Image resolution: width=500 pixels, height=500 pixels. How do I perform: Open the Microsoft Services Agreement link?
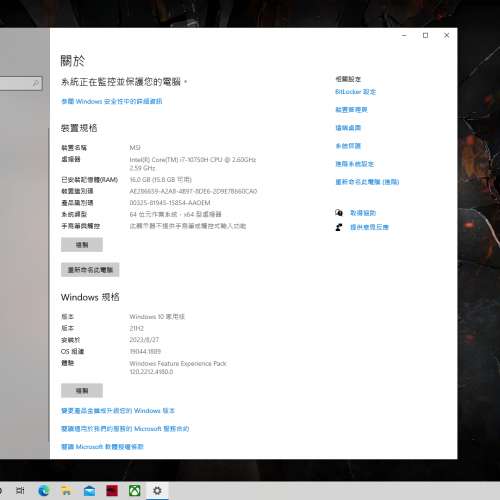click(125, 429)
